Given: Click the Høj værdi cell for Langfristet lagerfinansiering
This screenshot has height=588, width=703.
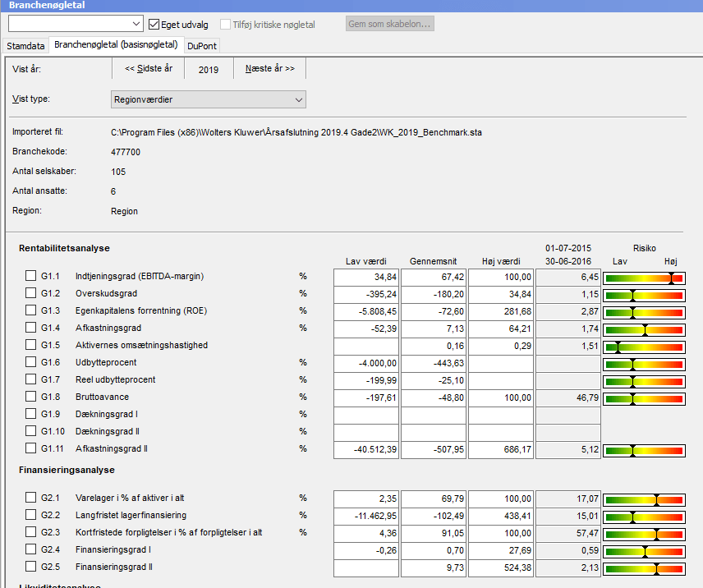Looking at the screenshot, I should [x=500, y=516].
